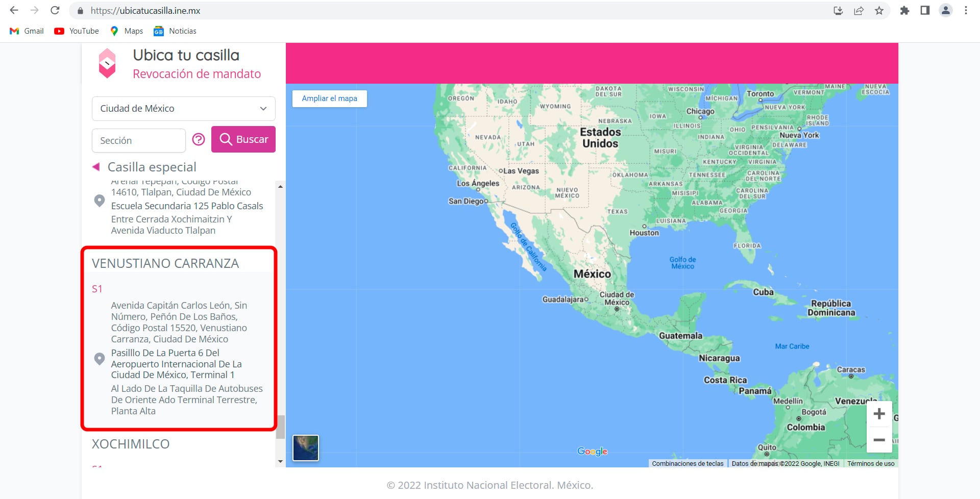980x499 pixels.
Task: Open the Chrome three-dot menu
Action: 966,11
